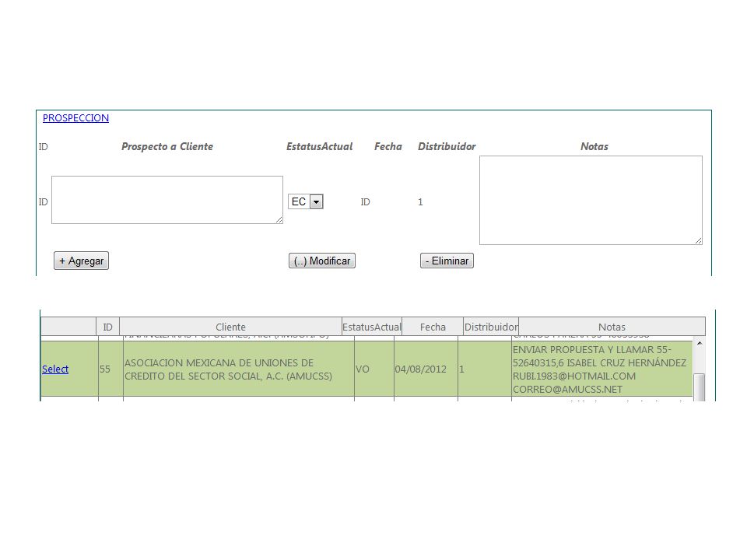Click the ID value 55 cell
Image resolution: width=747 pixels, height=560 pixels.
point(110,369)
